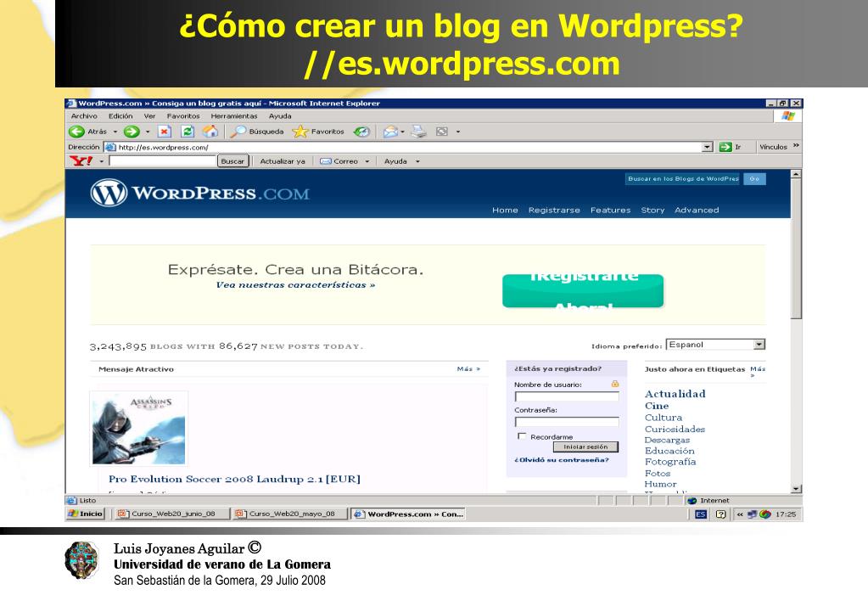
Task: Expand the Yahoo toolbar Ayuda dropdown
Action: (x=418, y=162)
